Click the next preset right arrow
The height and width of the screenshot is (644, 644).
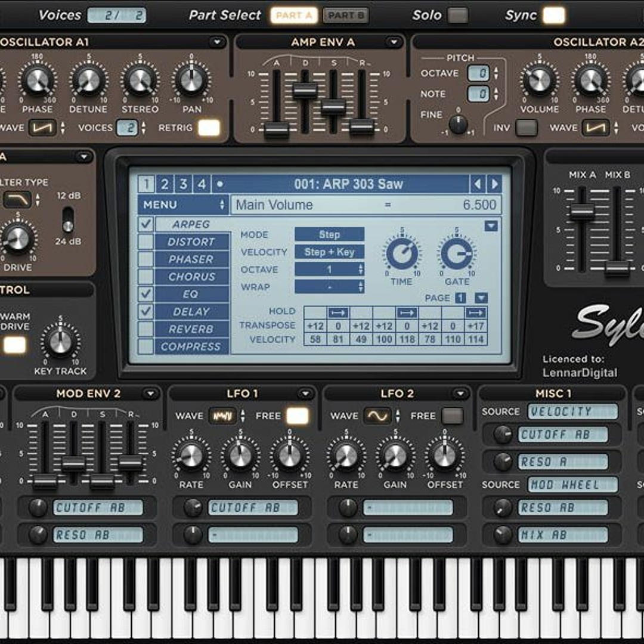[494, 184]
